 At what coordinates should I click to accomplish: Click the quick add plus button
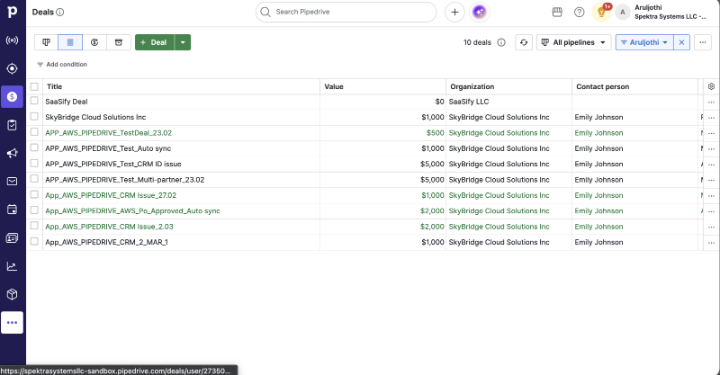pyautogui.click(x=455, y=12)
